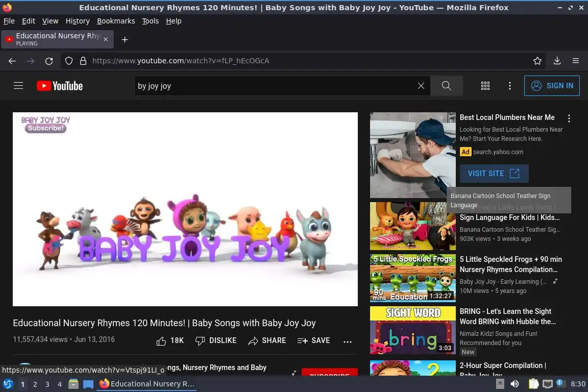Go back to the previous page
This screenshot has width=588, height=392.
coord(12,61)
